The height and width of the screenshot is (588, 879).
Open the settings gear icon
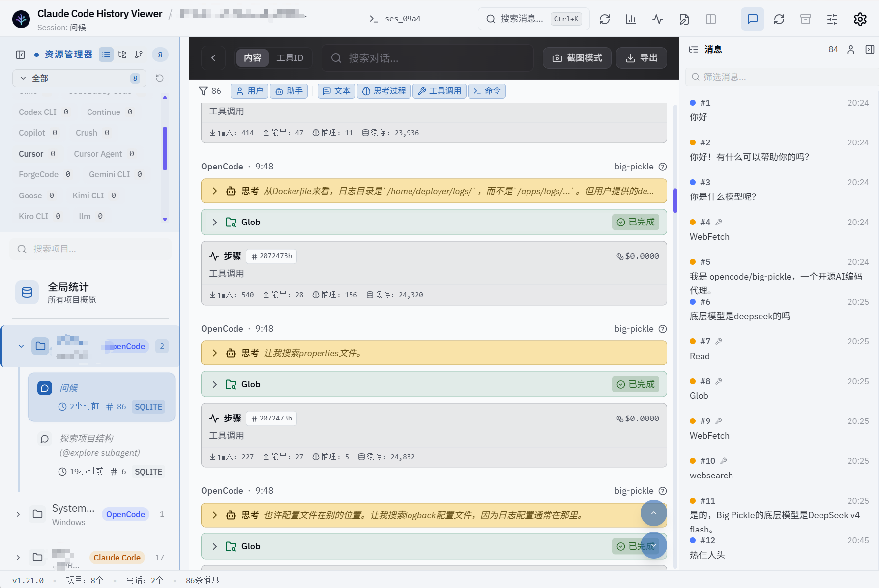click(860, 19)
